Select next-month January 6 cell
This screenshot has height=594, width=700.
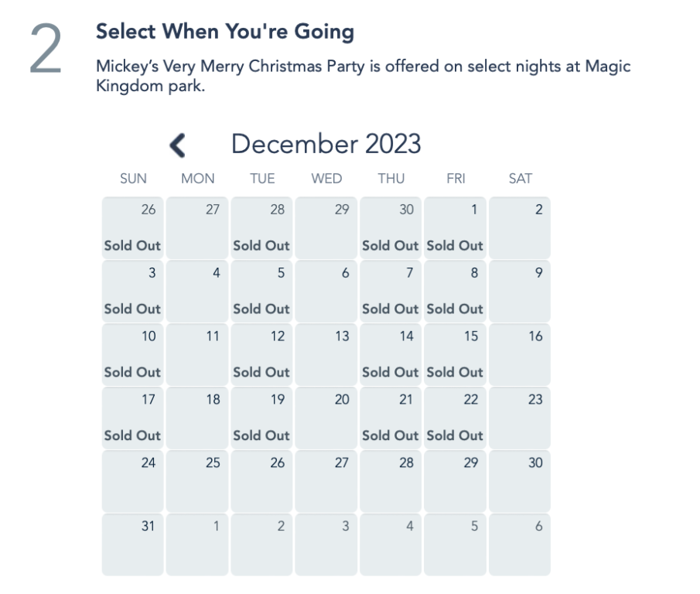point(520,544)
